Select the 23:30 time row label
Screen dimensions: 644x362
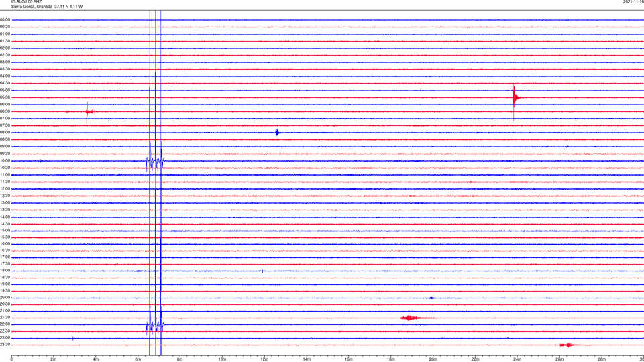click(5, 345)
